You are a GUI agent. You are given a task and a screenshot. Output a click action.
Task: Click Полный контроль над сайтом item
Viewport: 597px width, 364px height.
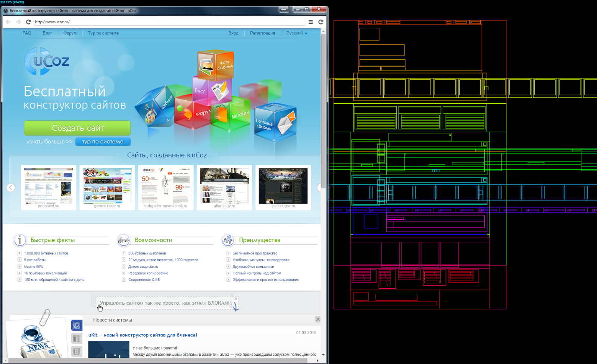[x=257, y=273]
